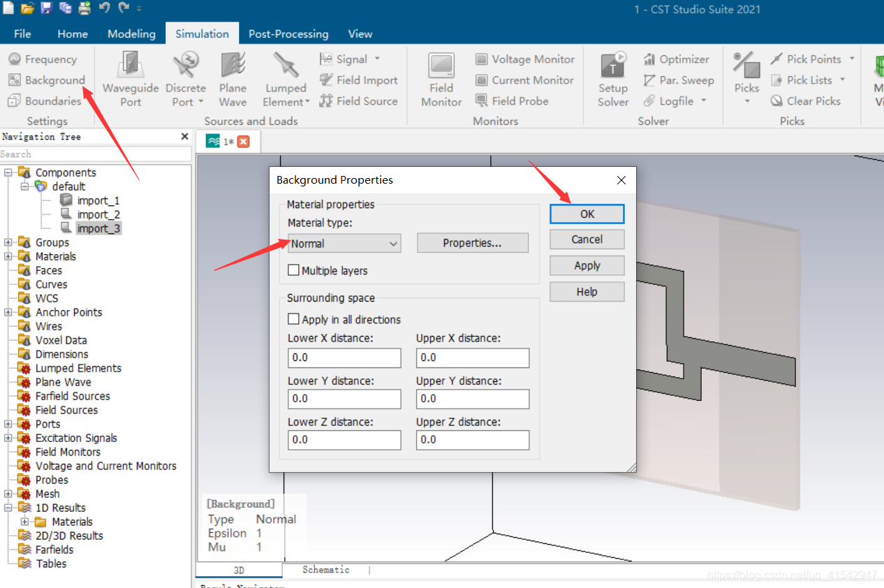The height and width of the screenshot is (588, 884).
Task: Switch to the Home ribbon tab
Action: coord(73,34)
